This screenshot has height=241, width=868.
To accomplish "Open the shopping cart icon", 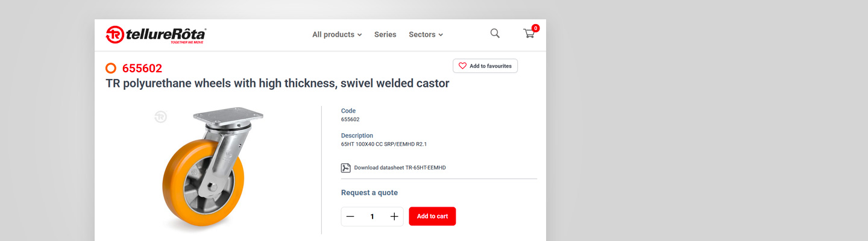I will pos(529,34).
